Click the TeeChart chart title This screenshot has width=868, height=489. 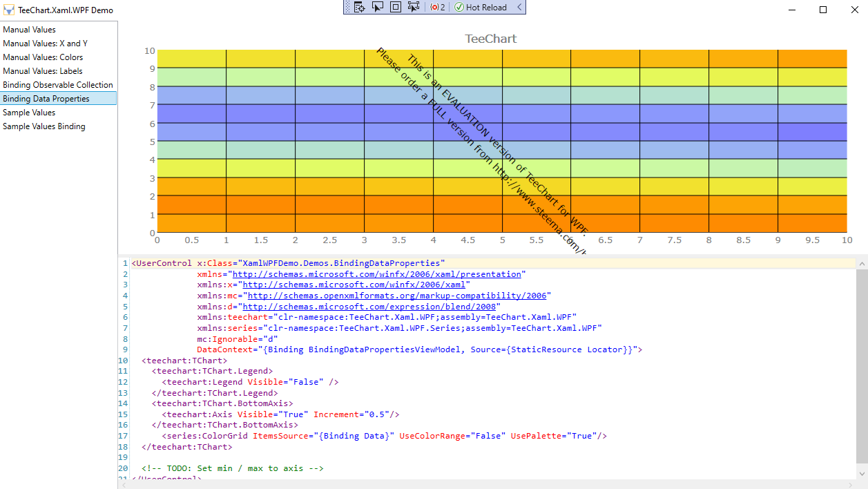coord(491,39)
